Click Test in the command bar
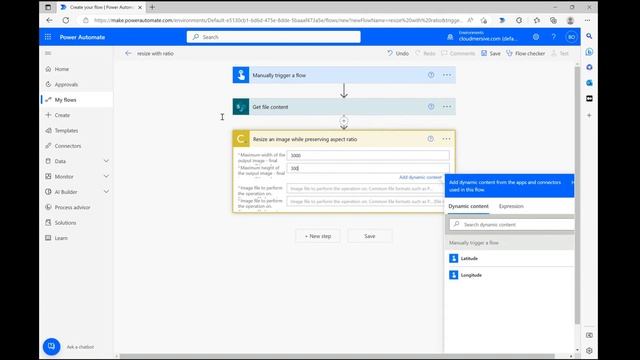 click(x=560, y=53)
